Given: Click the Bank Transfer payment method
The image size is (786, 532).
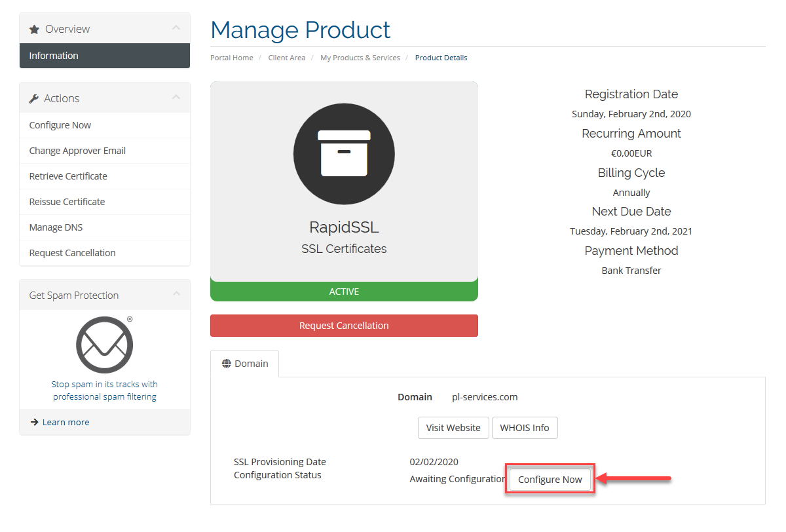Looking at the screenshot, I should coord(631,271).
